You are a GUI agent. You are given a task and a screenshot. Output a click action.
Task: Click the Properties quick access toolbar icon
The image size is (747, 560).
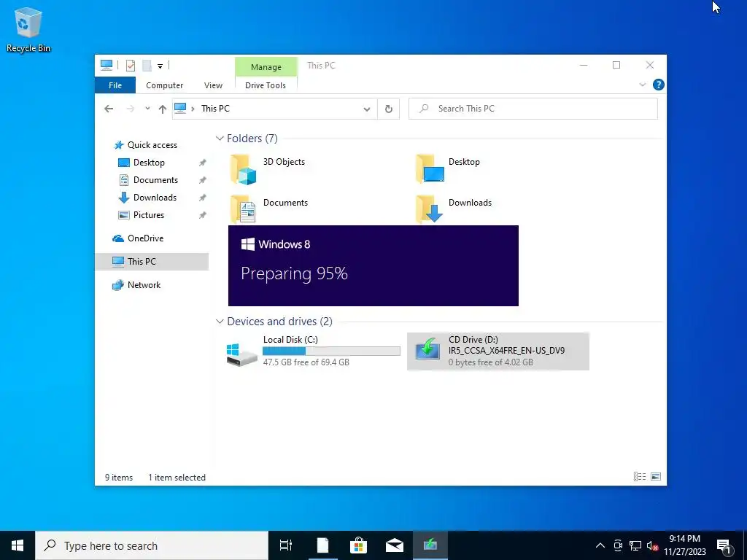[130, 65]
